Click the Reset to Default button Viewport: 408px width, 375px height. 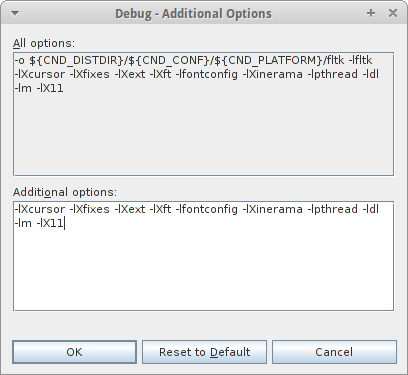[204, 352]
